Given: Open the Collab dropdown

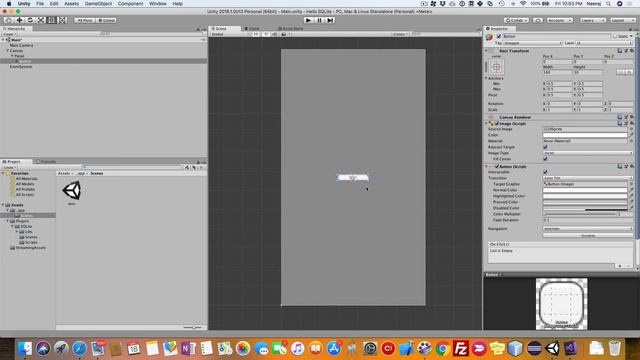Looking at the screenshot, I should coord(516,20).
